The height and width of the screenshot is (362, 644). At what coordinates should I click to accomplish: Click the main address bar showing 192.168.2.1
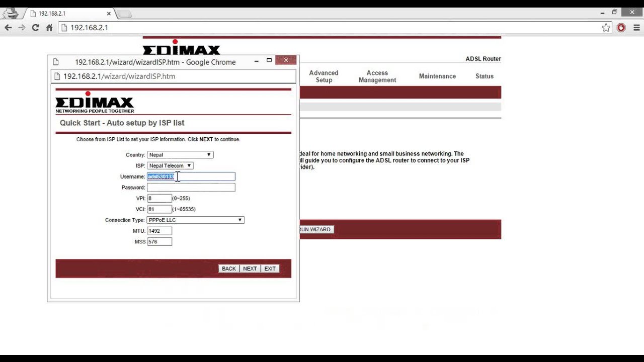tap(330, 28)
